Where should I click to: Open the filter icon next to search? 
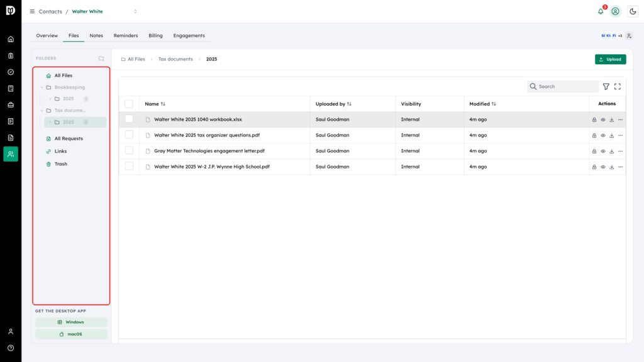point(606,87)
